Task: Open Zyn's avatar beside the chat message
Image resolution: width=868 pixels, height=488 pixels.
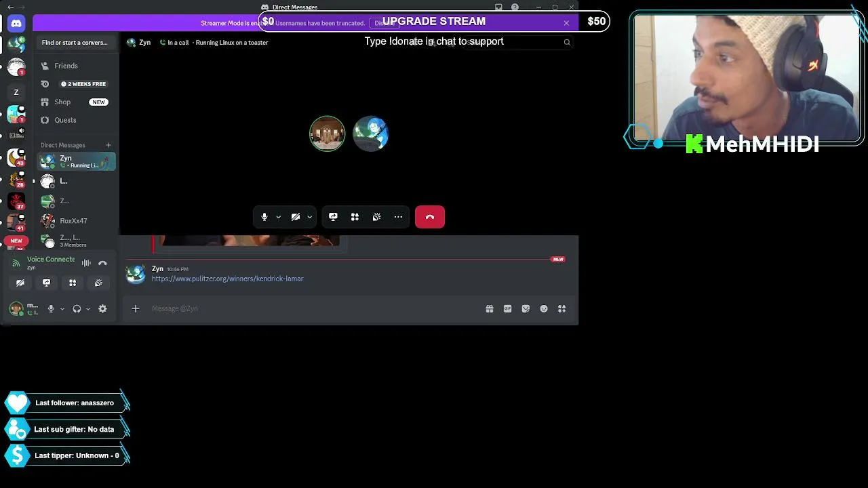Action: coord(136,273)
